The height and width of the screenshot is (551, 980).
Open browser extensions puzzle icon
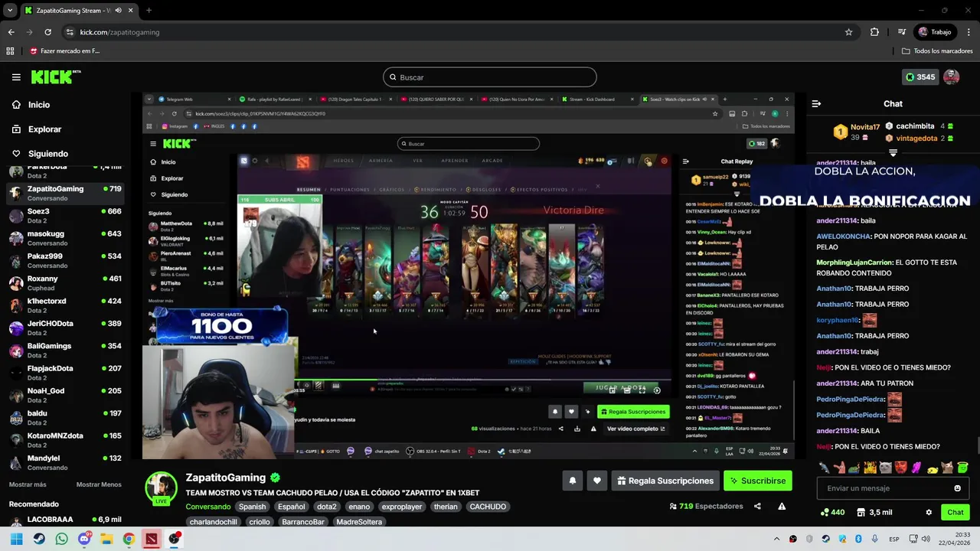874,32
